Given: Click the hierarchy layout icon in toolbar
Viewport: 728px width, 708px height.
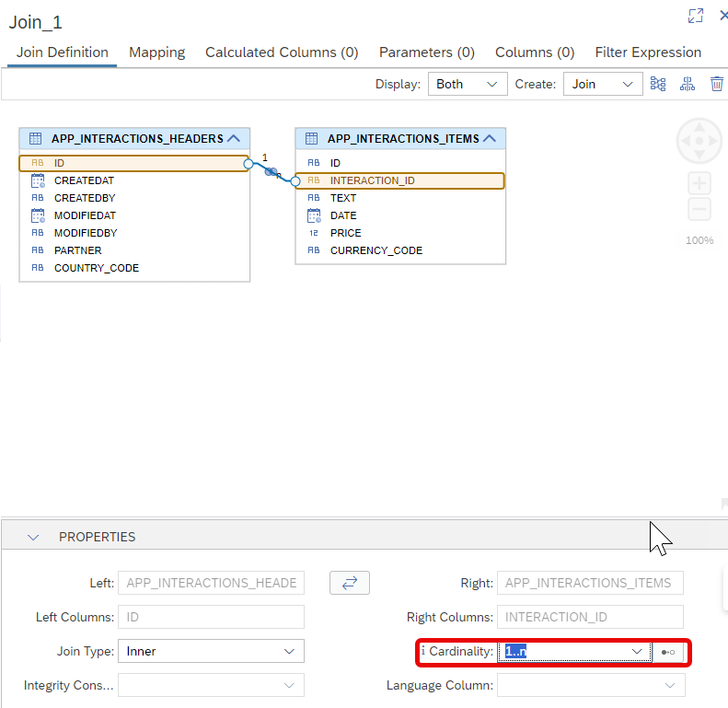Looking at the screenshot, I should tap(688, 84).
